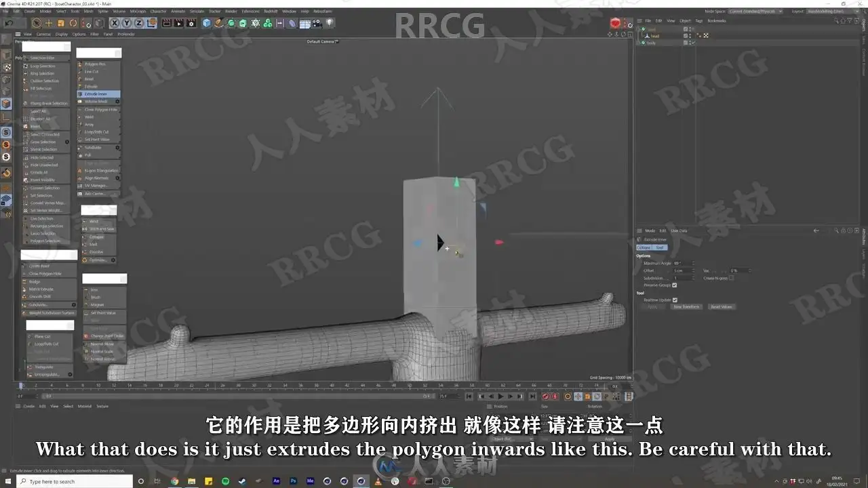Toggle the Z axis lock
The height and width of the screenshot is (488, 868).
tap(139, 23)
